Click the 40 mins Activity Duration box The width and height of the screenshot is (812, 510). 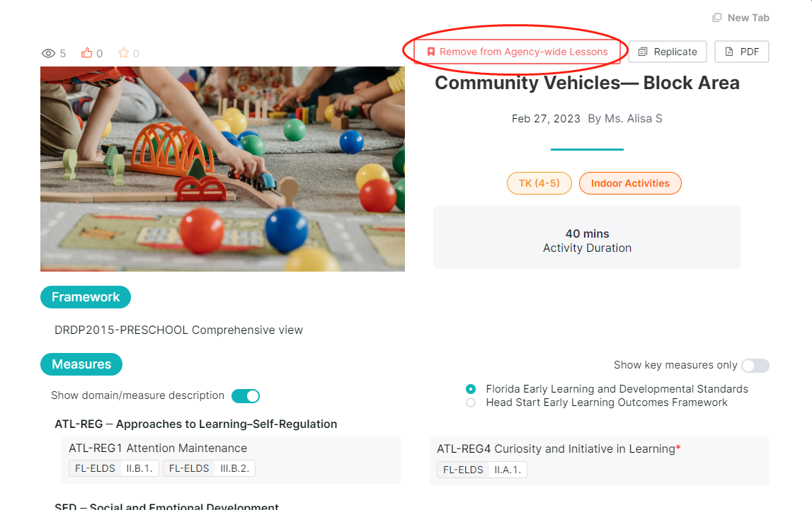(x=588, y=237)
